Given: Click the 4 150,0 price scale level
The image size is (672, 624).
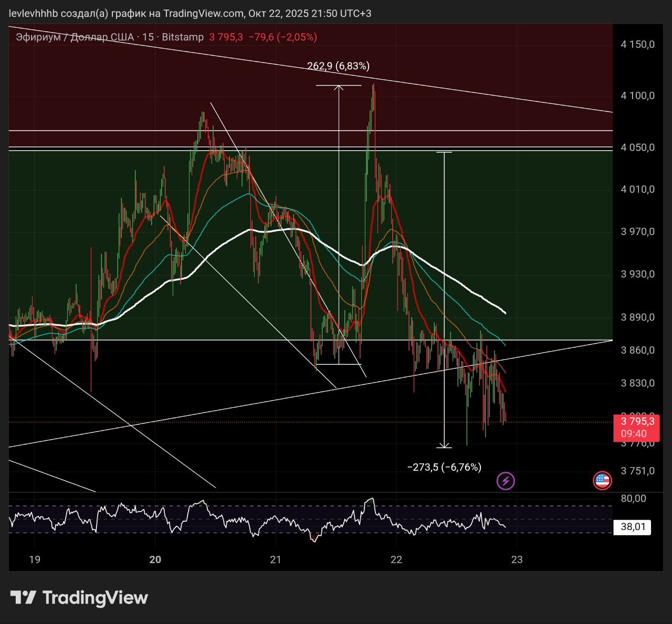Looking at the screenshot, I should (x=637, y=45).
